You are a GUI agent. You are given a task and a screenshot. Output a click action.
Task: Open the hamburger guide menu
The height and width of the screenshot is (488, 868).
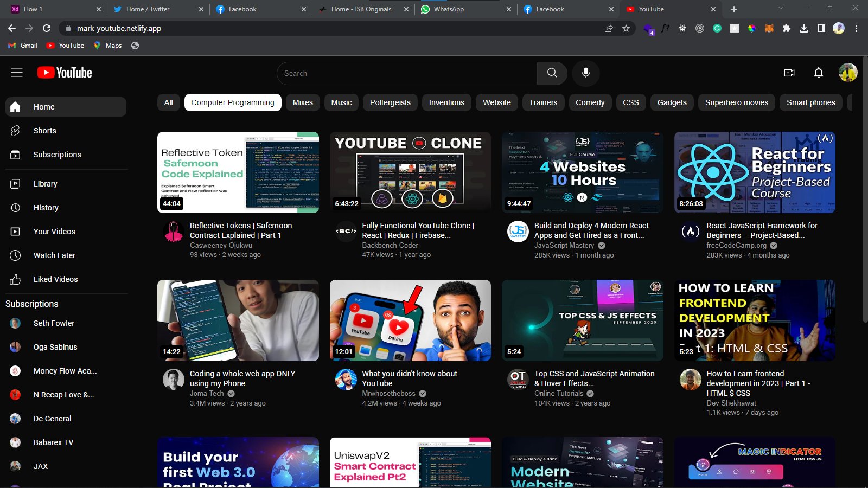tap(17, 73)
